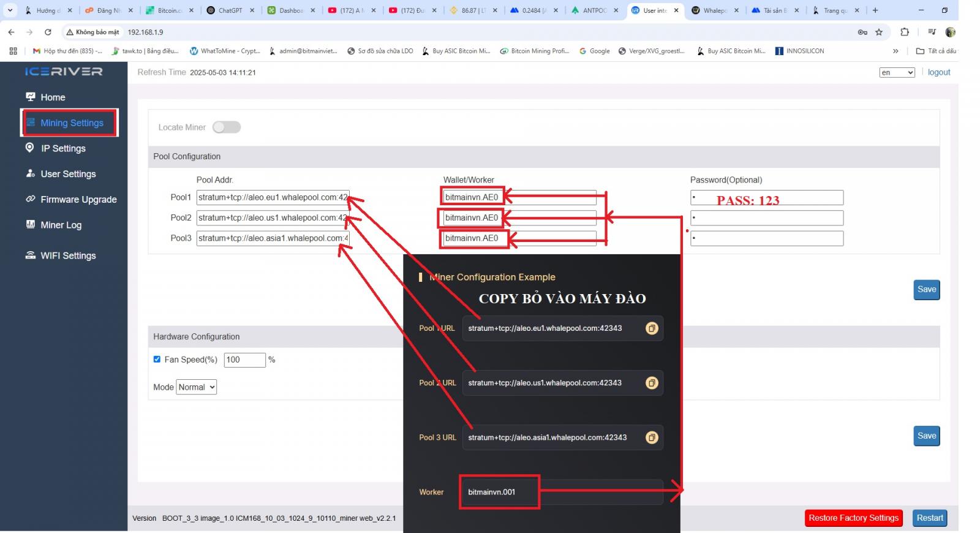980x533 pixels.
Task: Open a new browser tab
Action: [x=875, y=10]
